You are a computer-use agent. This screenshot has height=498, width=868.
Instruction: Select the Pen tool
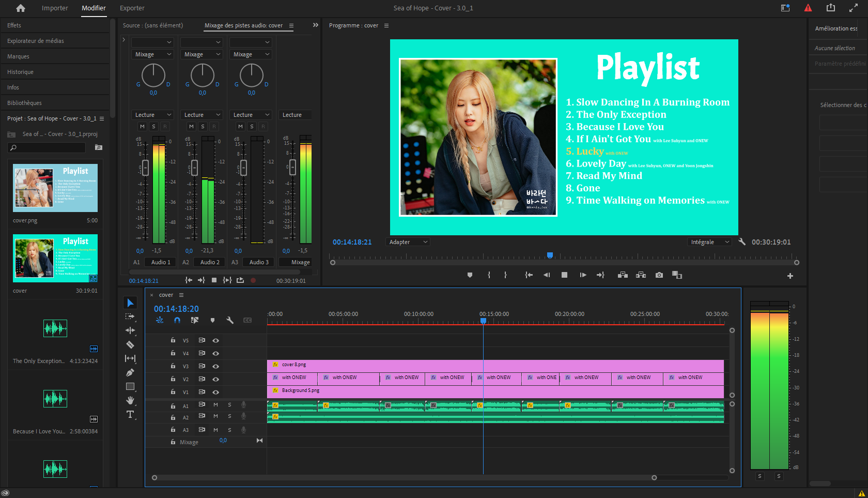(130, 372)
